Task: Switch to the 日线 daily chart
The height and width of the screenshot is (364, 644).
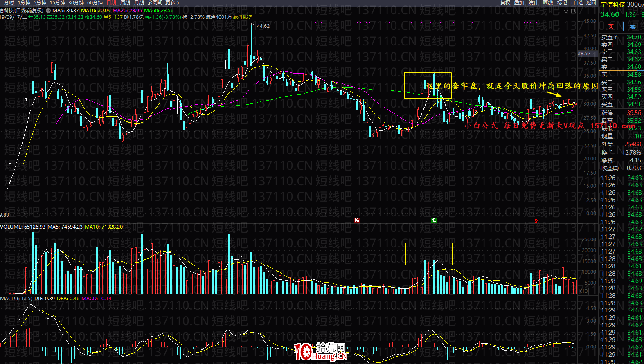Action: 112,3
